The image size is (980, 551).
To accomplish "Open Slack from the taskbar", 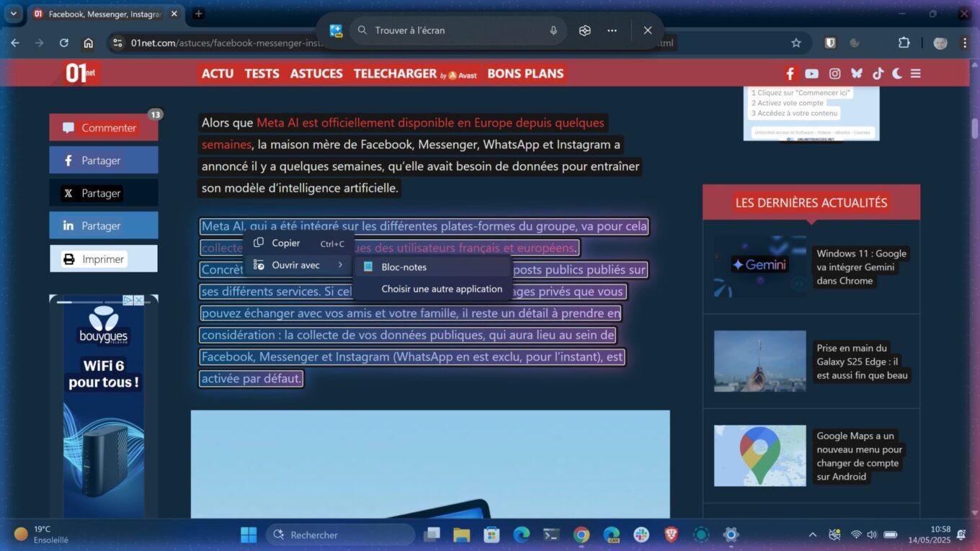I will pyautogui.click(x=641, y=534).
